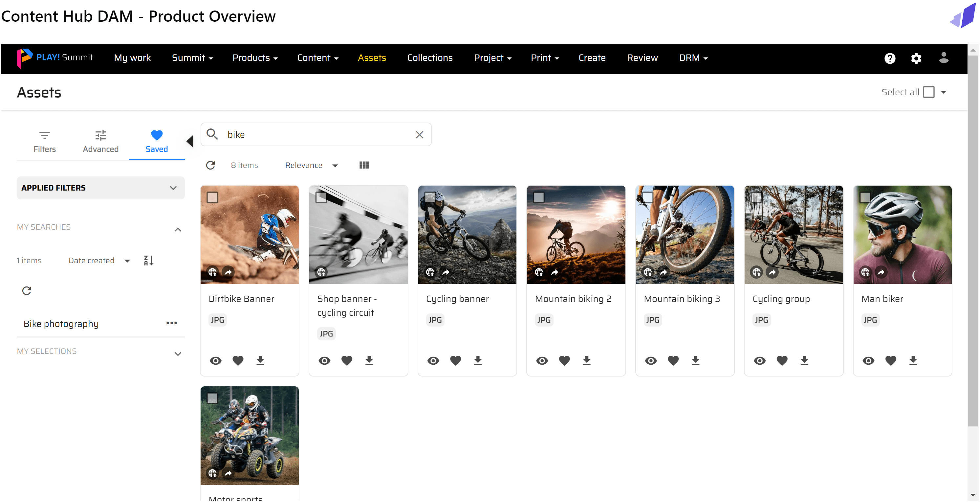
Task: Expand the My Selections section
Action: tap(178, 354)
